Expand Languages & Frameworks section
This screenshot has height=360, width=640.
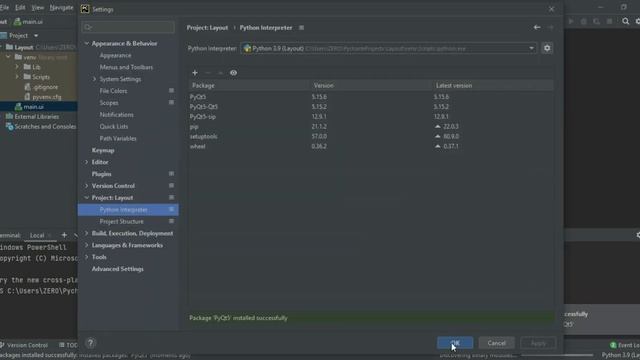pyautogui.click(x=87, y=245)
